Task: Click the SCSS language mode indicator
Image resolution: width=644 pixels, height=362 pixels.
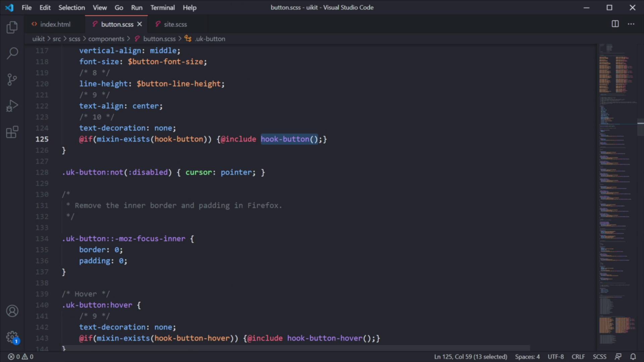Action: 599,357
